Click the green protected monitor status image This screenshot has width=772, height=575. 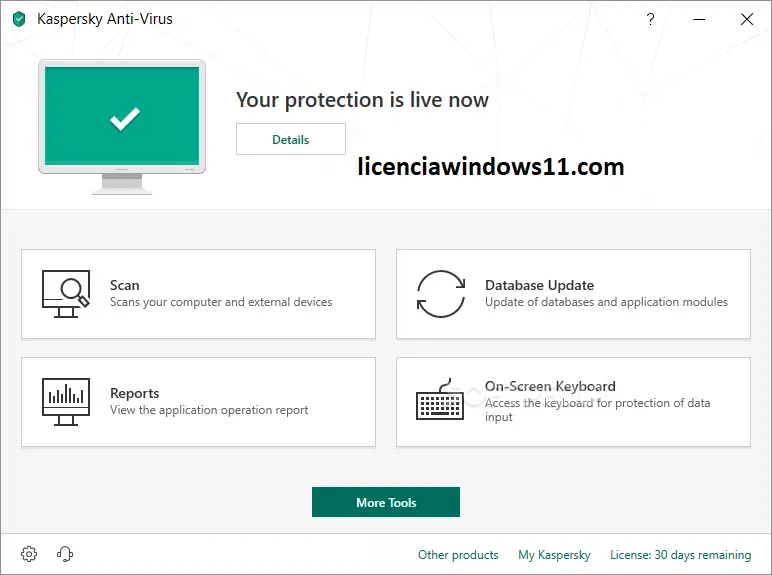(x=122, y=127)
